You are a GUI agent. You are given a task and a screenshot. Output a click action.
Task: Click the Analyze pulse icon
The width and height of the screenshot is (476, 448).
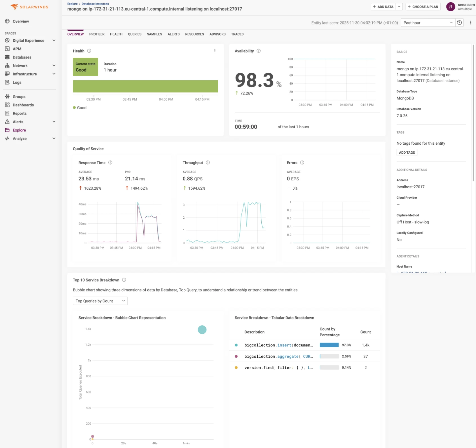(x=7, y=138)
